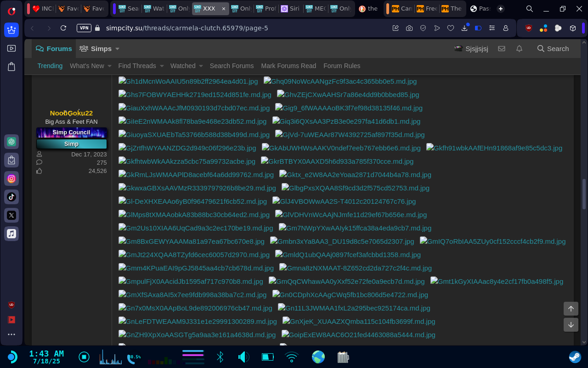Toggle Bluetooth in the taskbar
Screen dimensions: 588x368
(x=220, y=357)
